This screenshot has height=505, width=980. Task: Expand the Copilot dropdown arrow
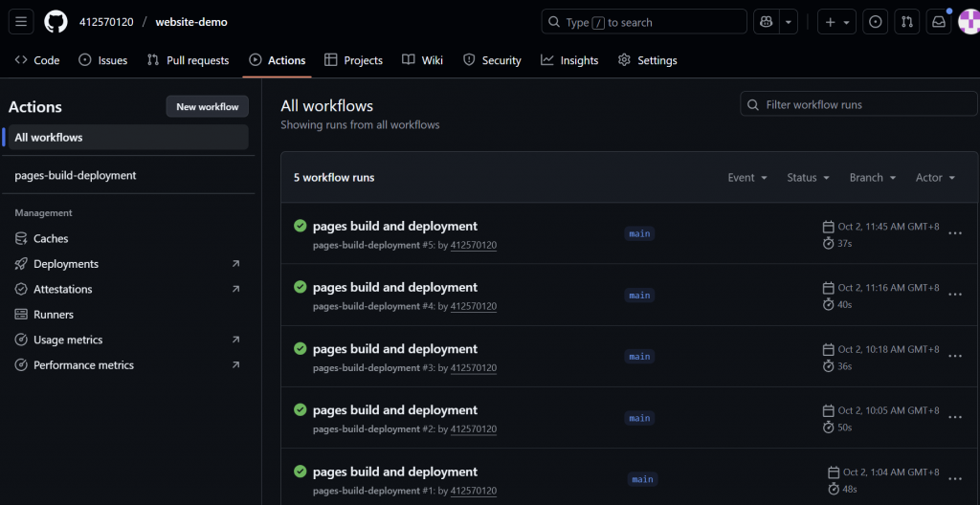(789, 22)
